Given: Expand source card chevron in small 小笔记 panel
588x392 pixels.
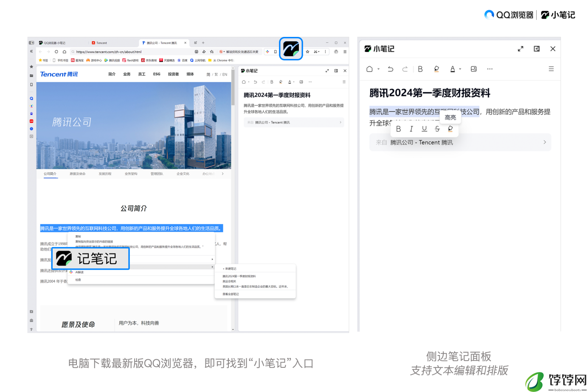Looking at the screenshot, I should pos(340,122).
